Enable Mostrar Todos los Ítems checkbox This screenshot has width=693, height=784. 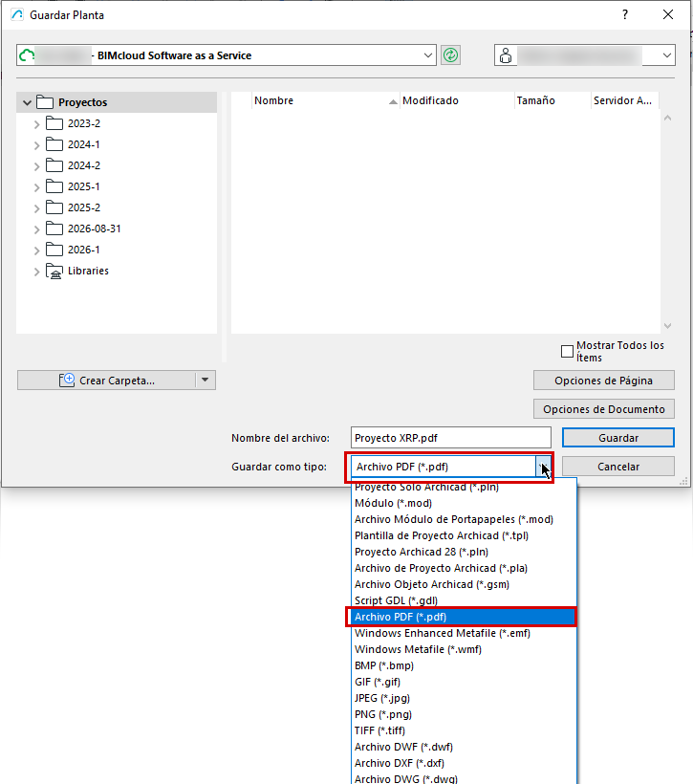coord(567,352)
